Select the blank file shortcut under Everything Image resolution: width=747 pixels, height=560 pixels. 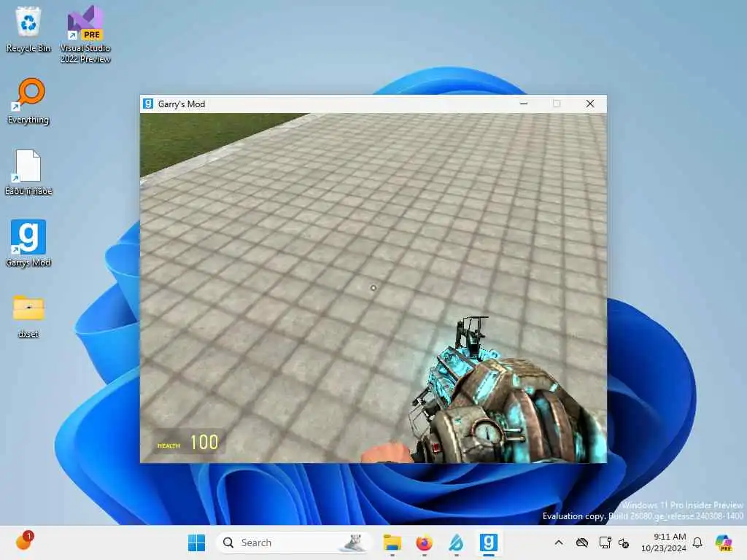pos(28,172)
